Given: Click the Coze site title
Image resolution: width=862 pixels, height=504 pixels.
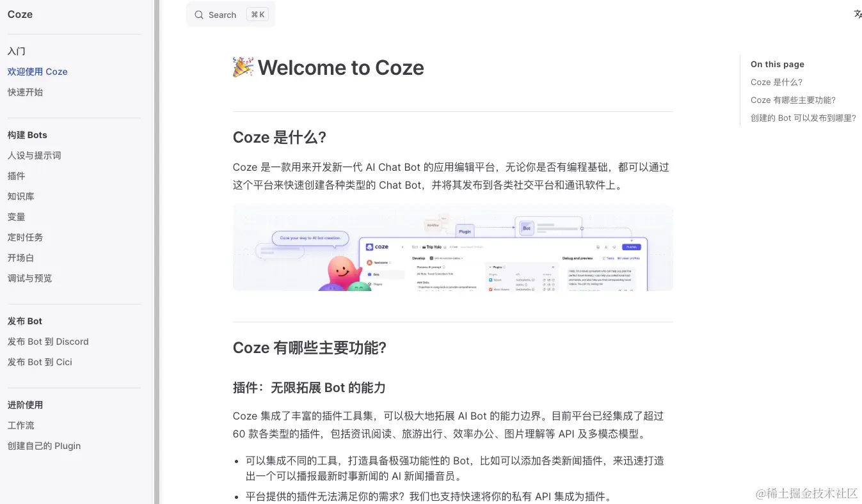Looking at the screenshot, I should coord(20,14).
